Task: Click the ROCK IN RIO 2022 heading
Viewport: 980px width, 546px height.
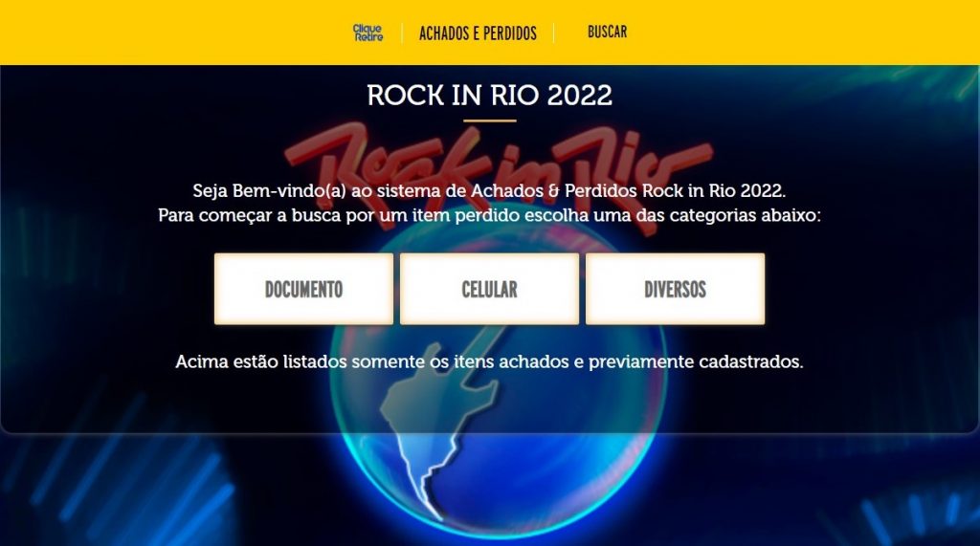Action: click(x=489, y=96)
